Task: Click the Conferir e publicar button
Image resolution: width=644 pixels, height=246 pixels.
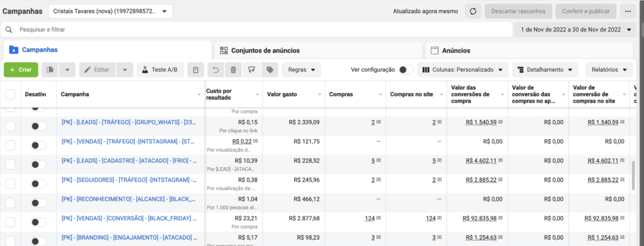Action: [x=586, y=11]
